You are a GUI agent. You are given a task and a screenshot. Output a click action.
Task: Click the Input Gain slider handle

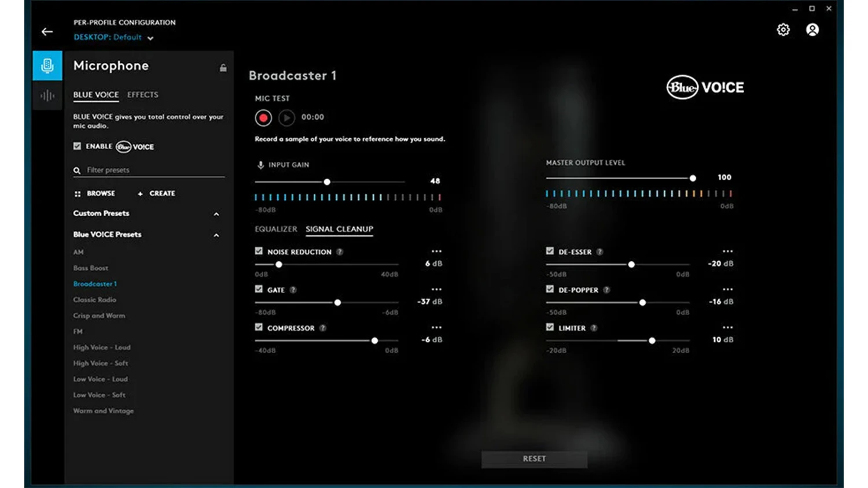(x=327, y=182)
